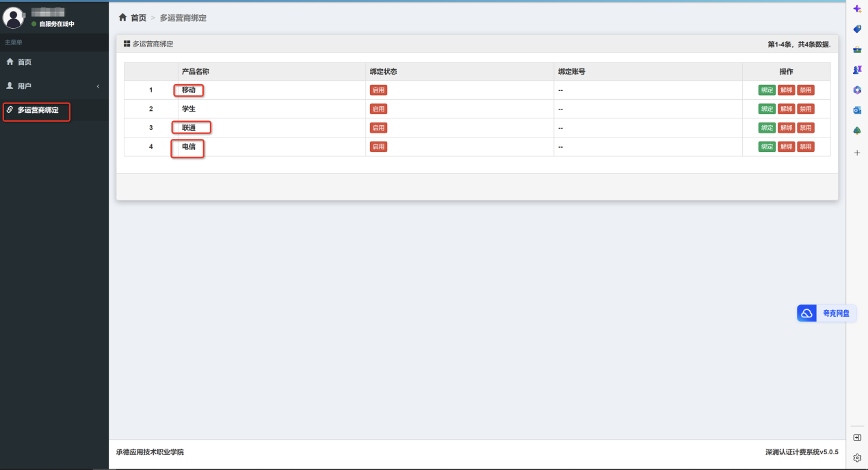Select 多运营商绑定 in the left menu
The width and height of the screenshot is (868, 470).
coord(38,110)
